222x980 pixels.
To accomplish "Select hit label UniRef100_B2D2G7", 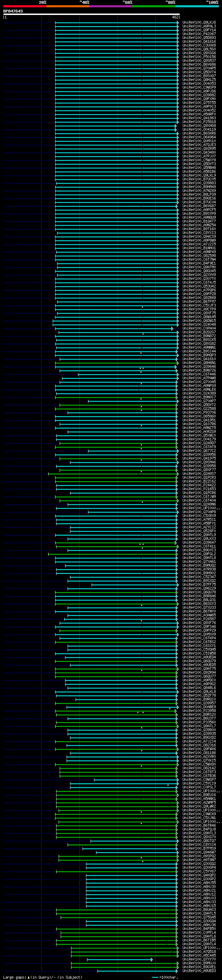I will (x=199, y=332).
